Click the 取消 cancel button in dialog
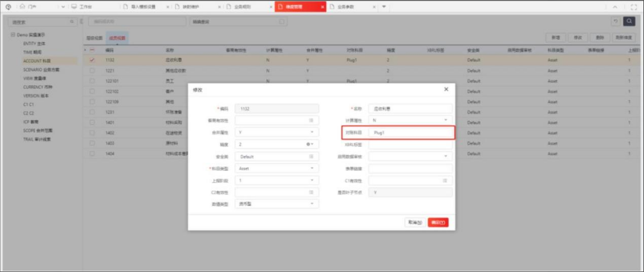Screen dimensions: 644x272 (x=415, y=222)
